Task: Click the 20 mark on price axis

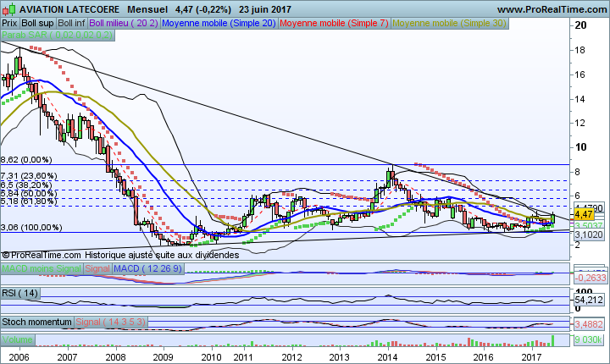Action: pos(580,25)
